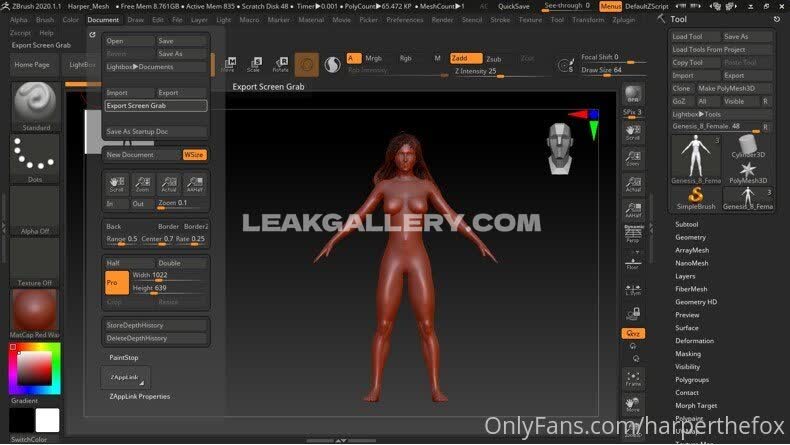
Task: Click the BPR render icon
Action: pos(633,94)
